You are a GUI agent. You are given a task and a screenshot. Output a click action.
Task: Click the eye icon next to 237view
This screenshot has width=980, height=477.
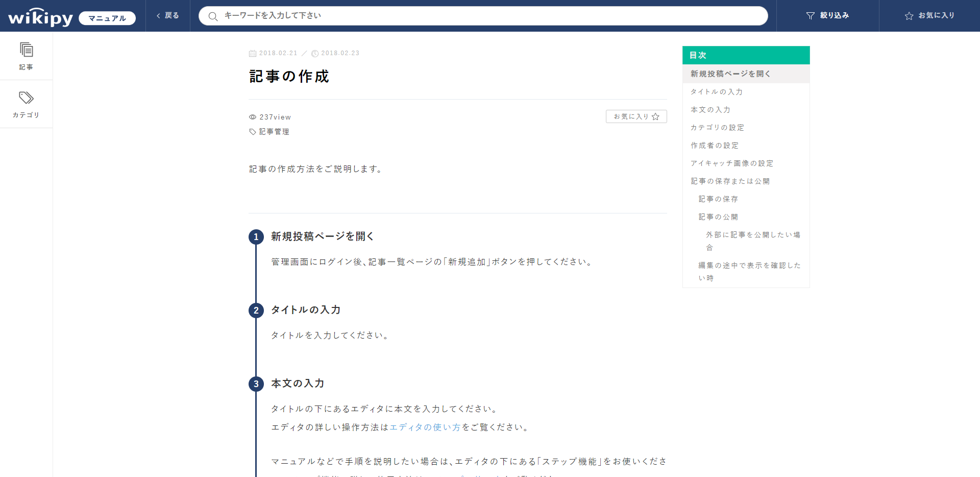tap(252, 117)
